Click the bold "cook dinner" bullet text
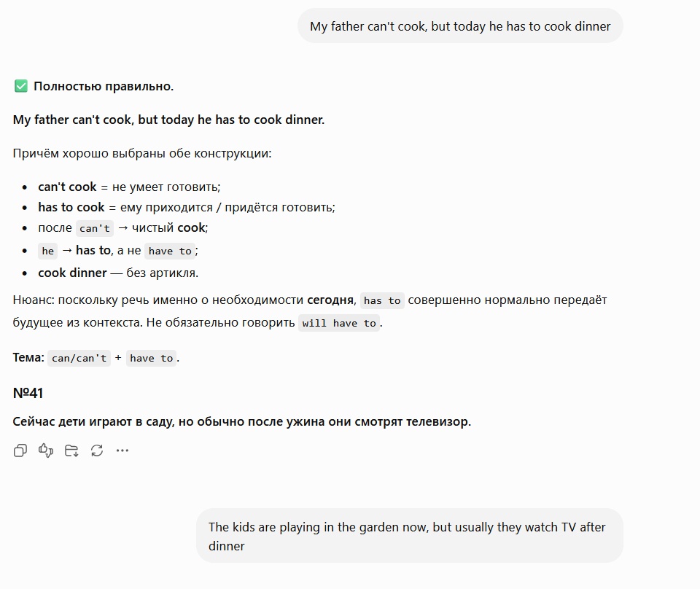Viewport: 700px width, 589px height. click(x=72, y=273)
